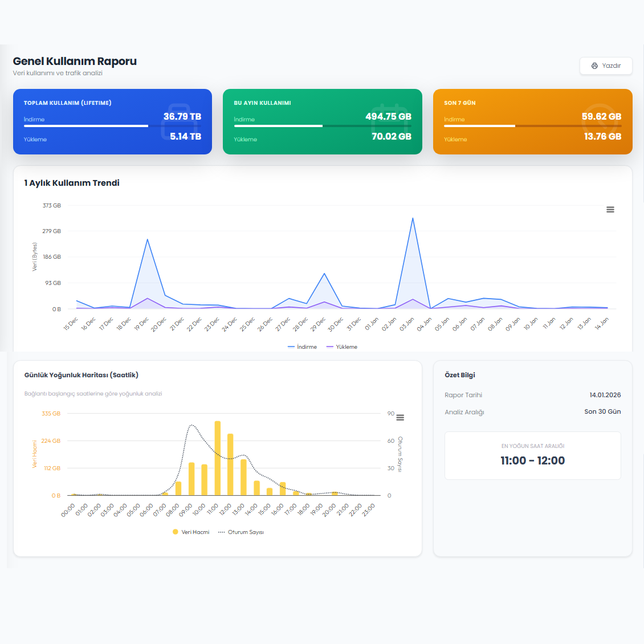Click the printer icon in Yazdır button
The image size is (644, 644).
[x=594, y=66]
